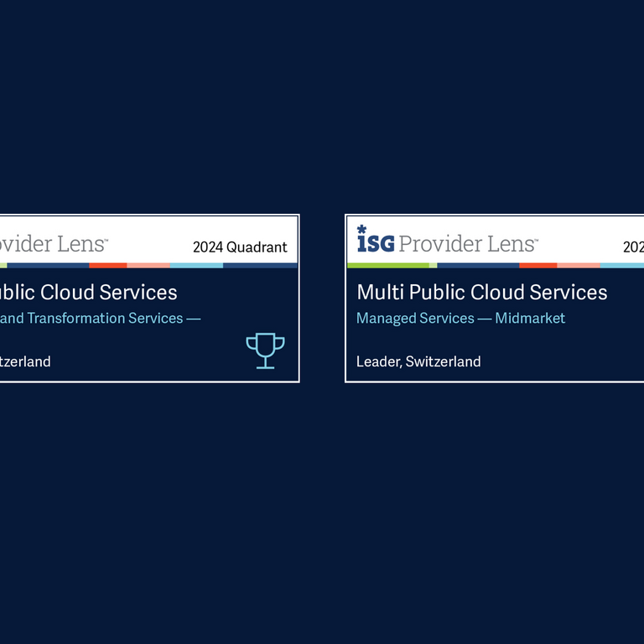Click "and Transformation Services —" subtitle on left badge

coord(101,319)
